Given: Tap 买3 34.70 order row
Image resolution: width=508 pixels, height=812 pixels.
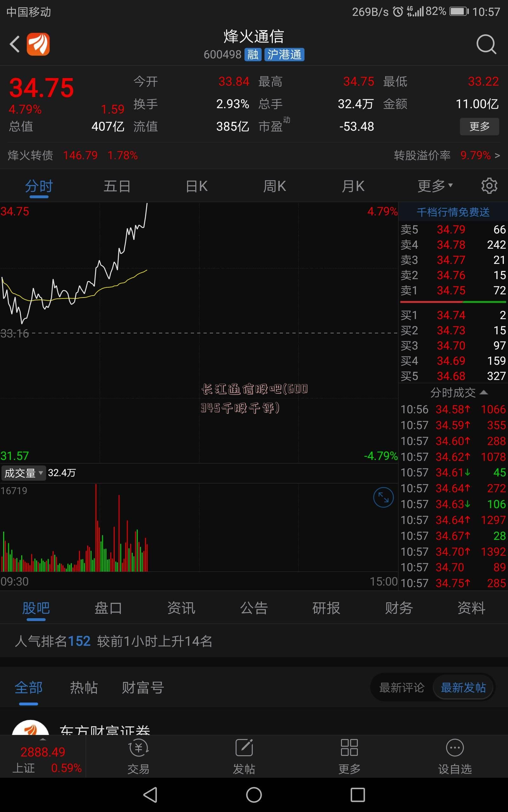Looking at the screenshot, I should [x=453, y=346].
